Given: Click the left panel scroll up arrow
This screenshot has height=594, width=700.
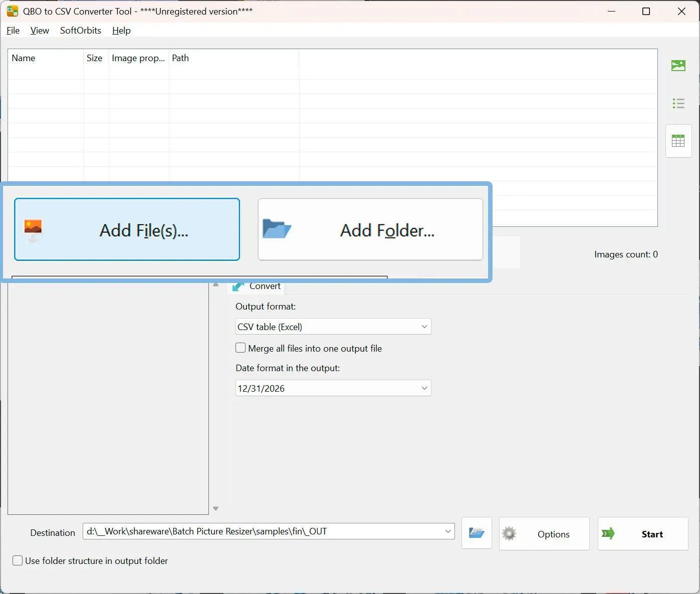Looking at the screenshot, I should click(216, 284).
